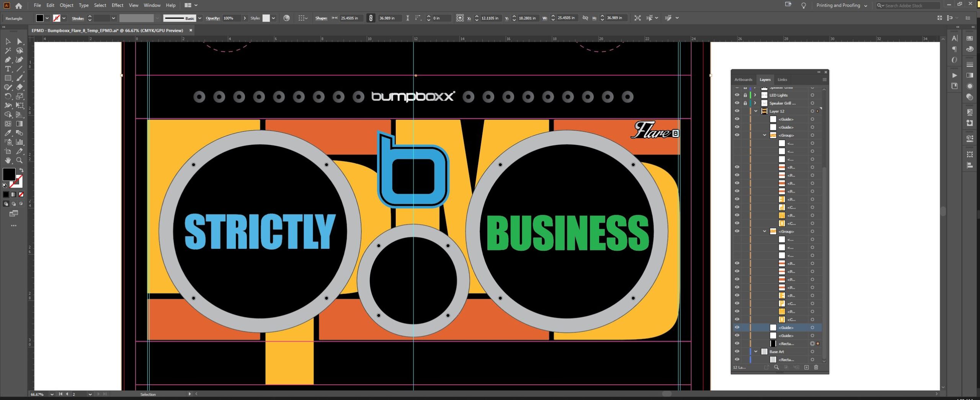Click the Opacity label link
980x400 pixels.
coord(212,18)
